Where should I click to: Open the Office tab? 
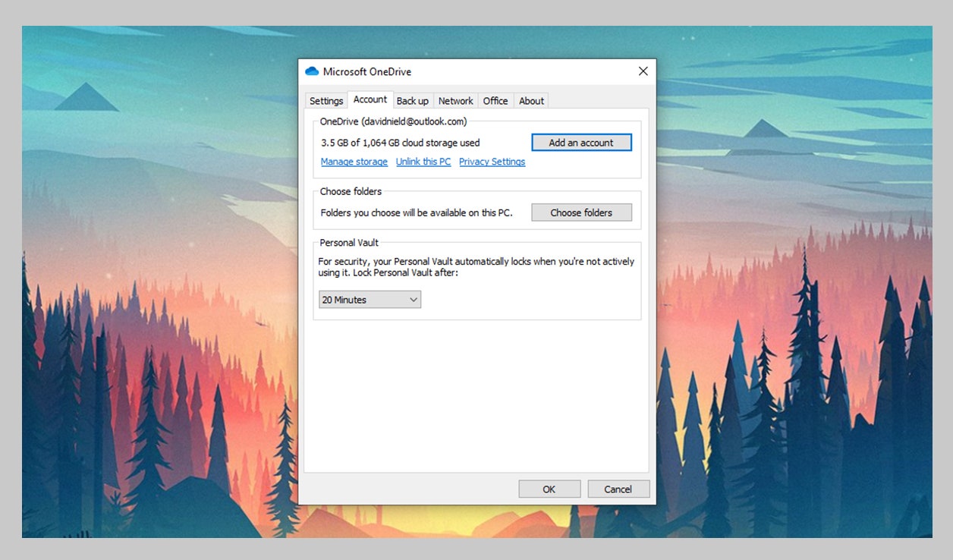coord(495,101)
